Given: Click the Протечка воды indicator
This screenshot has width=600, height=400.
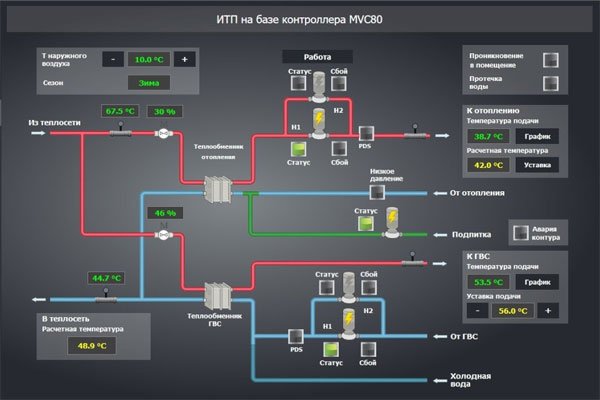Looking at the screenshot, I should point(551,83).
